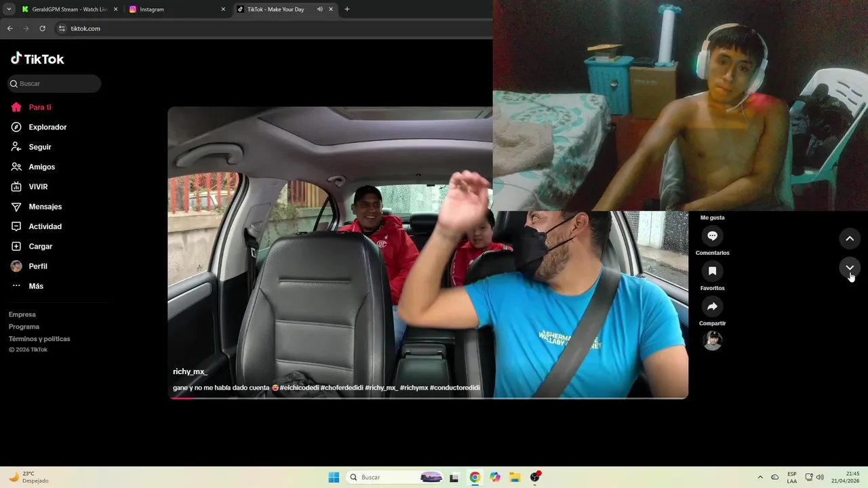
Task: Click the Compartir share icon
Action: coord(712,306)
